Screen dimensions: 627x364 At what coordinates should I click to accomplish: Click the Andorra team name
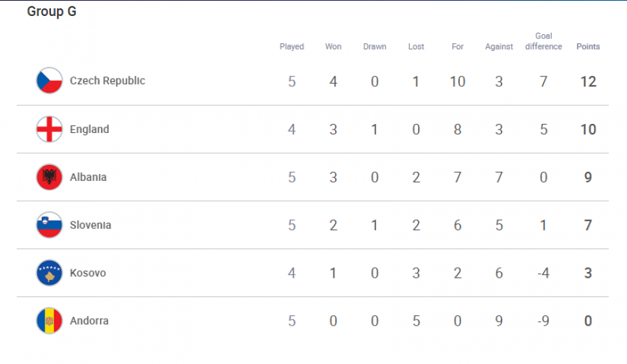tap(89, 321)
